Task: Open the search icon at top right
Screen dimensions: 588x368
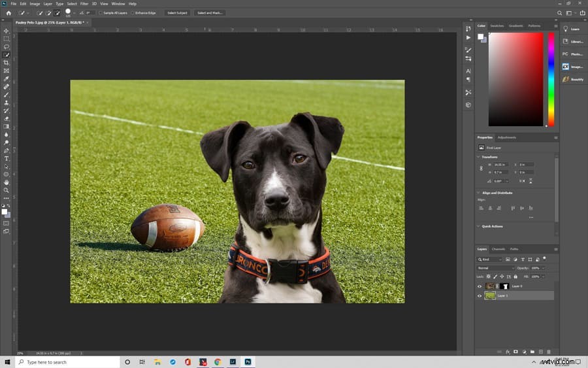Action: point(559,13)
